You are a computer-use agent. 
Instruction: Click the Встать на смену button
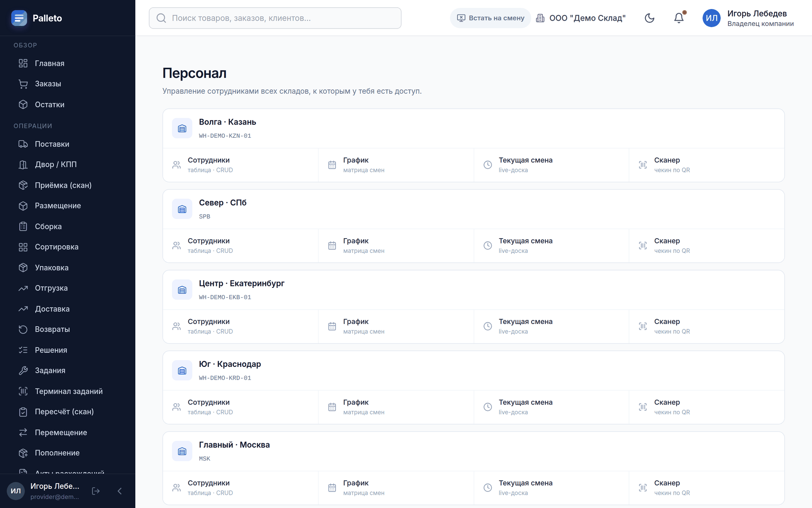pos(491,18)
